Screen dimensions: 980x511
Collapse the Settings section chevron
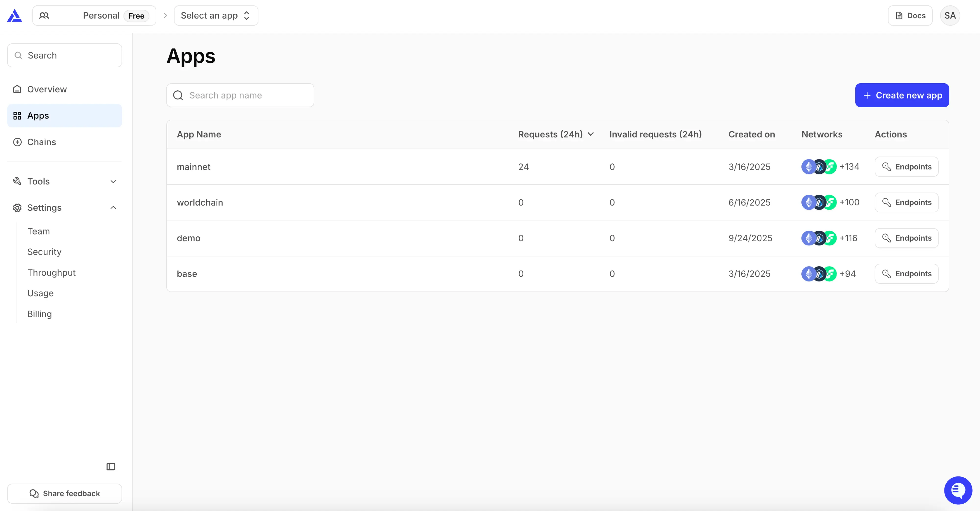[x=113, y=208]
